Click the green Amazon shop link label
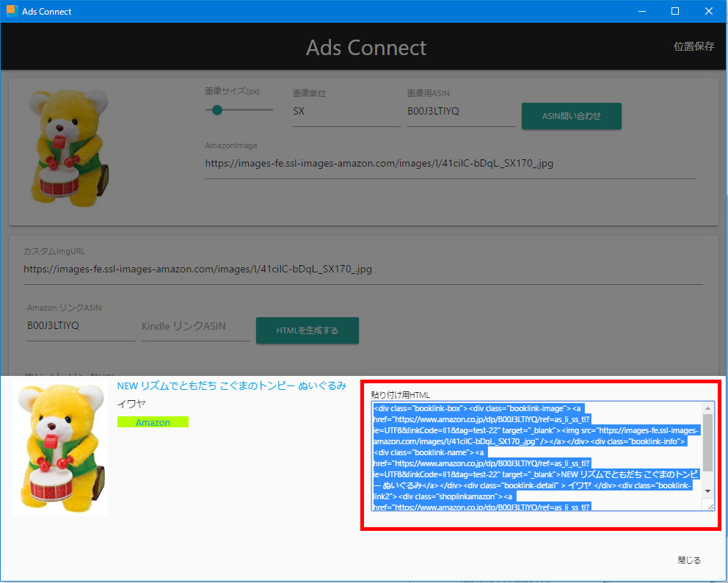 tap(153, 422)
